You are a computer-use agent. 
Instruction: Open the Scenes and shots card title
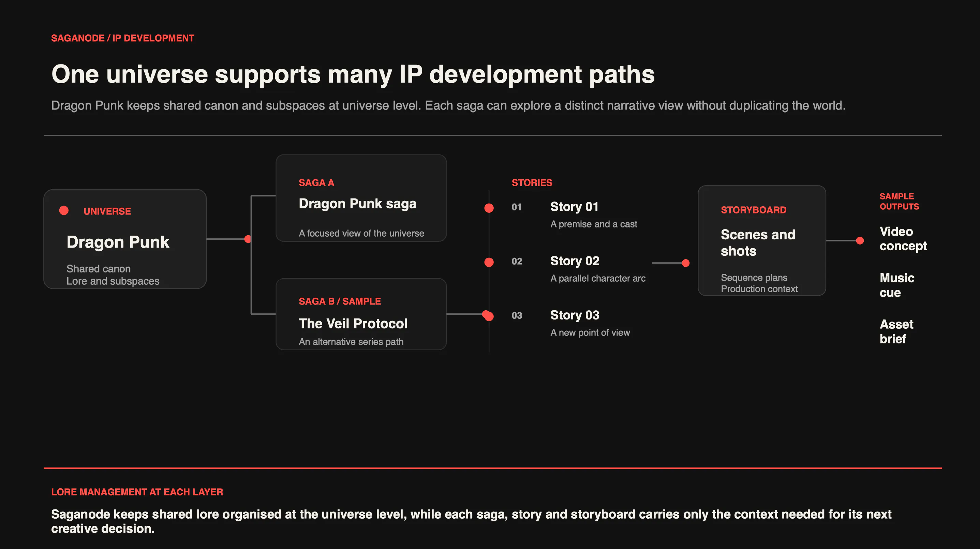point(758,243)
